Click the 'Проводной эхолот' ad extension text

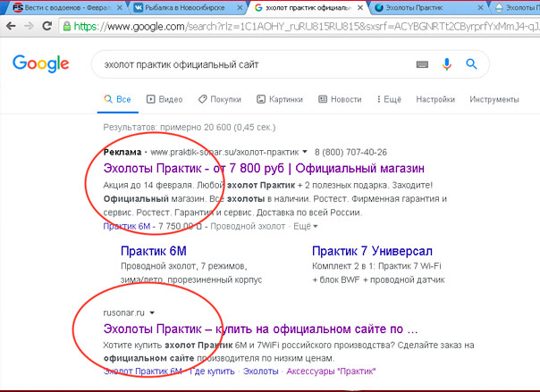click(x=248, y=226)
